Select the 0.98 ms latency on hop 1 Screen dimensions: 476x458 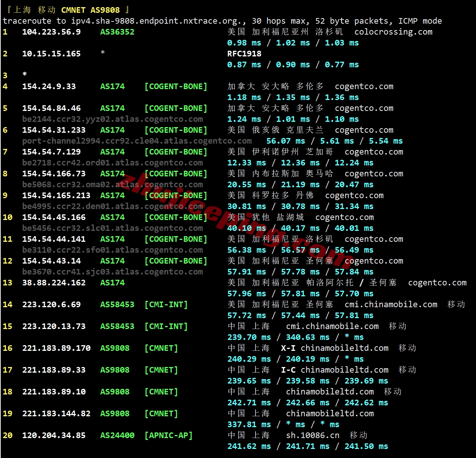click(x=244, y=43)
